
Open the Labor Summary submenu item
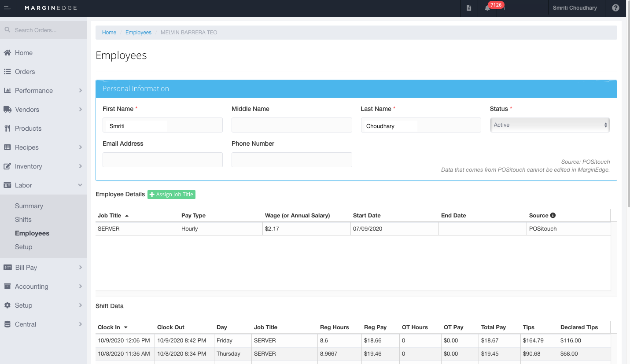tap(29, 206)
